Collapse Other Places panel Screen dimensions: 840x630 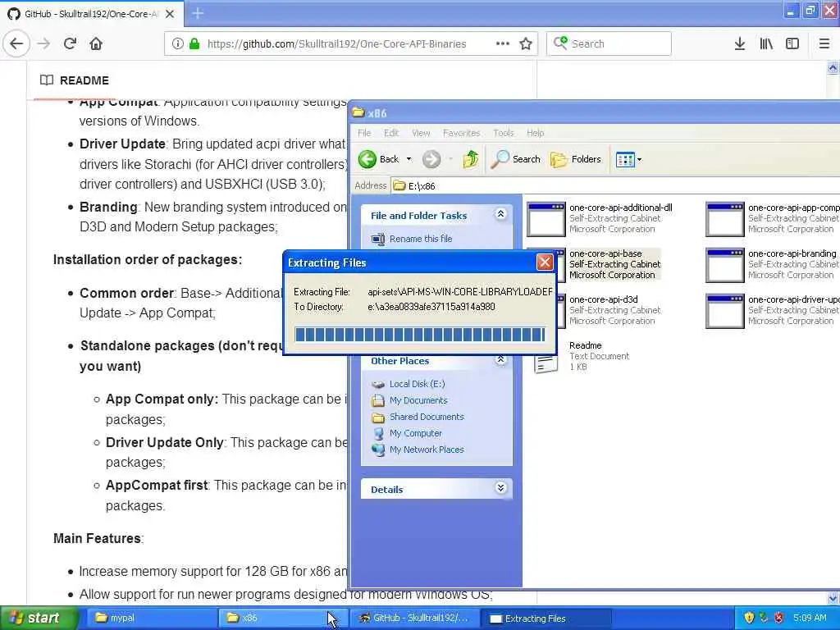pos(500,359)
